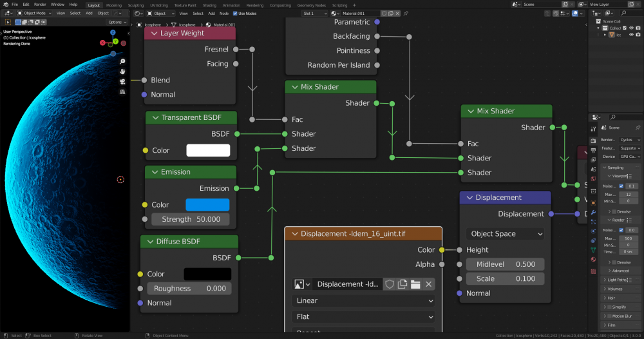
Task: Open Flat projection dropdown
Action: [x=363, y=317]
